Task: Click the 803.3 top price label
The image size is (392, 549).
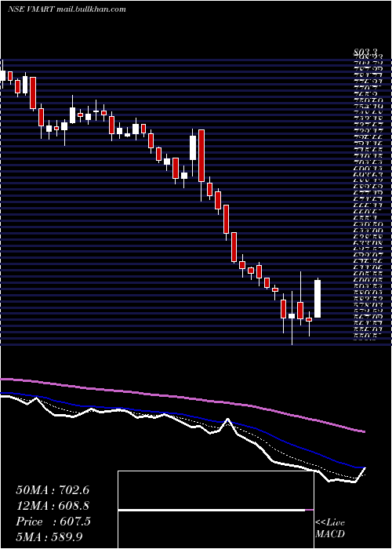Action: click(x=367, y=53)
